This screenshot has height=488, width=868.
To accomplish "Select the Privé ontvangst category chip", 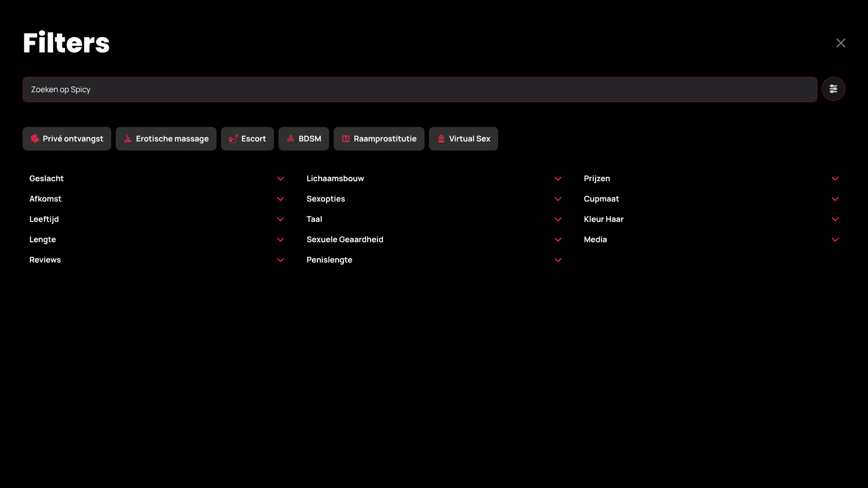I will pyautogui.click(x=67, y=139).
